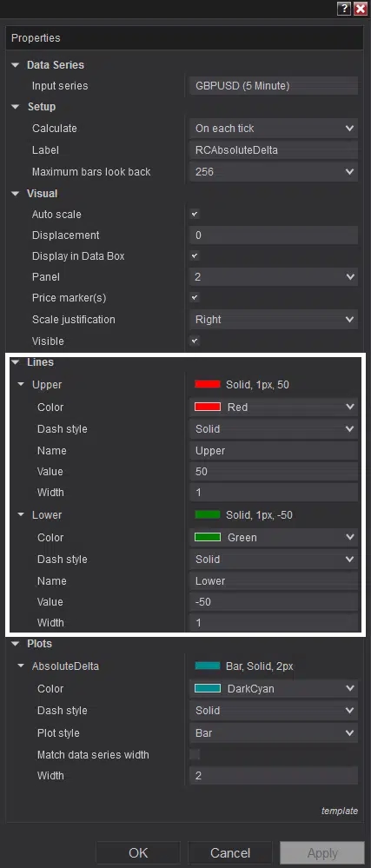Collapse the Visual section
Viewport: 371px width, 868px height.
point(15,194)
